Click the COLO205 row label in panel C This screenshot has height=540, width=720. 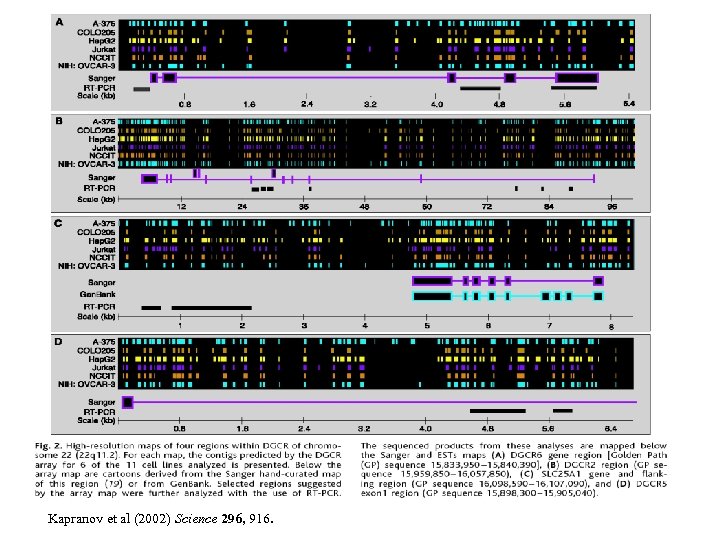[x=96, y=232]
